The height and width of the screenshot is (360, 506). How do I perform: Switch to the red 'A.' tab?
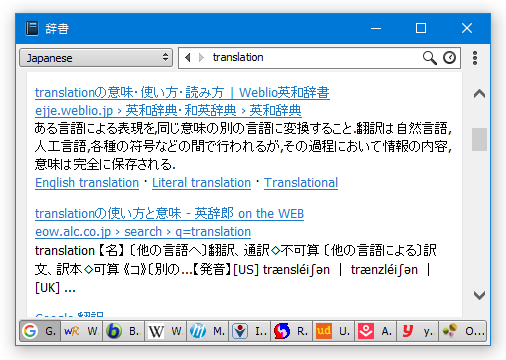pyautogui.click(x=375, y=331)
